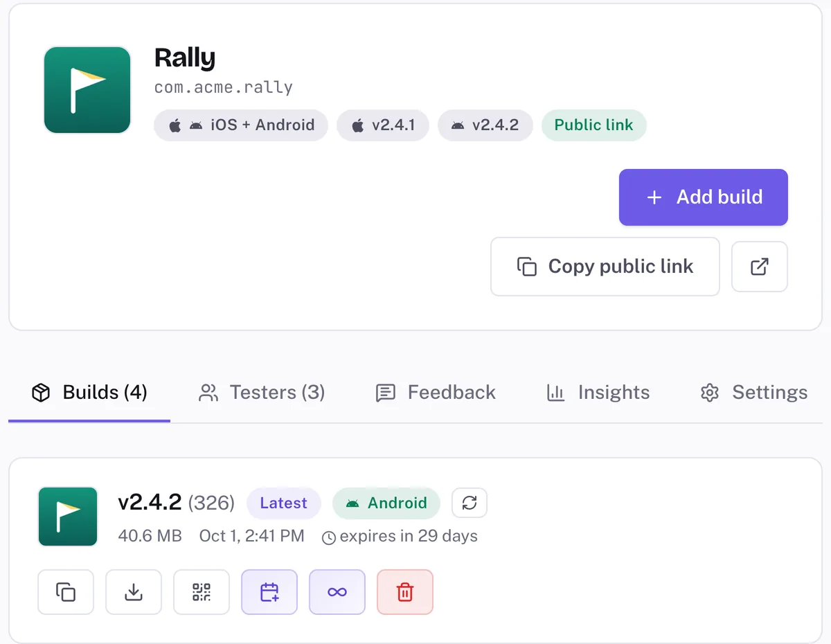Click the iOS v2.4.1 version badge

pos(383,125)
